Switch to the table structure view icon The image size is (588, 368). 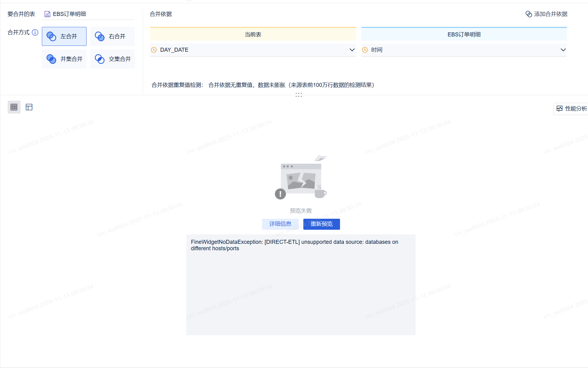click(x=29, y=107)
